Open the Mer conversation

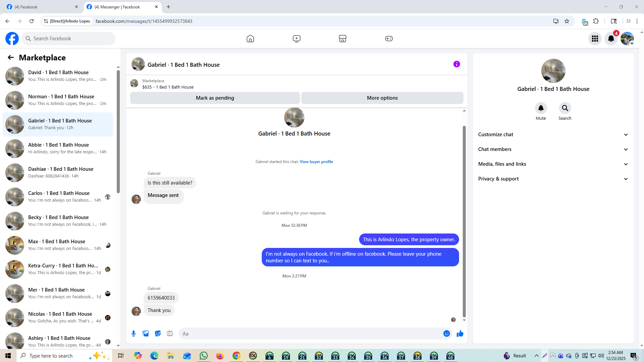point(58,293)
